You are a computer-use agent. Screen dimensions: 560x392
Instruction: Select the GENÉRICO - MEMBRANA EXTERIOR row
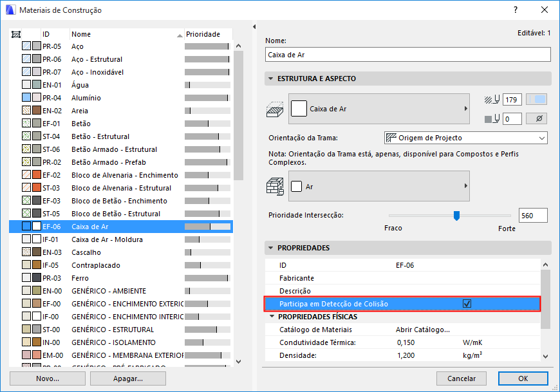121,355
